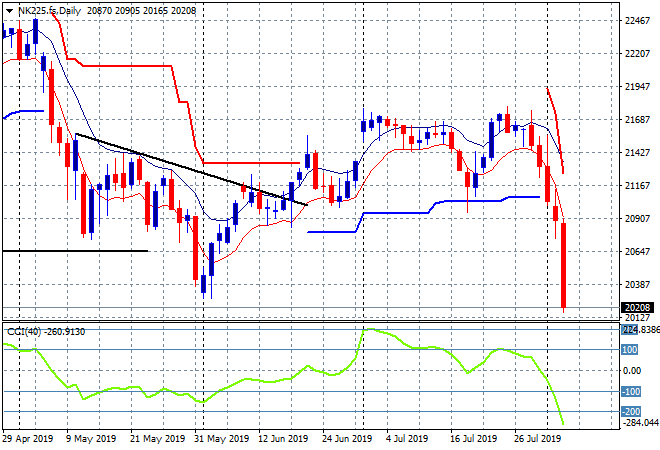Viewport: 660px width, 450px height.
Task: Select the 21427 price axis label
Action: (637, 152)
